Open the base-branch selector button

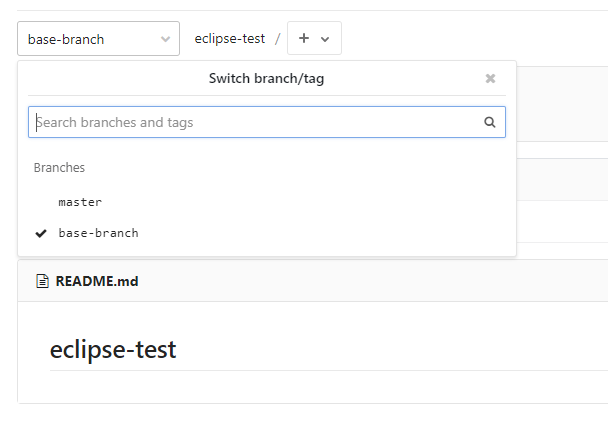98,39
